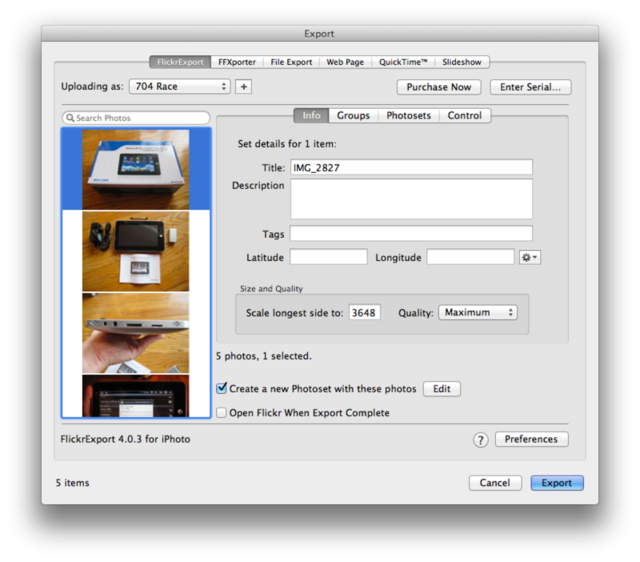Open the gear menu beside Longitude
This screenshot has width=640, height=562.
pyautogui.click(x=529, y=258)
